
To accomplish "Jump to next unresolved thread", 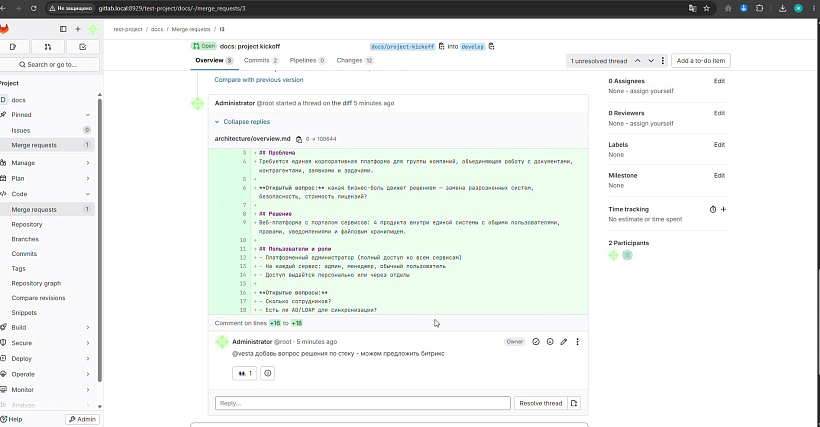I will [651, 61].
